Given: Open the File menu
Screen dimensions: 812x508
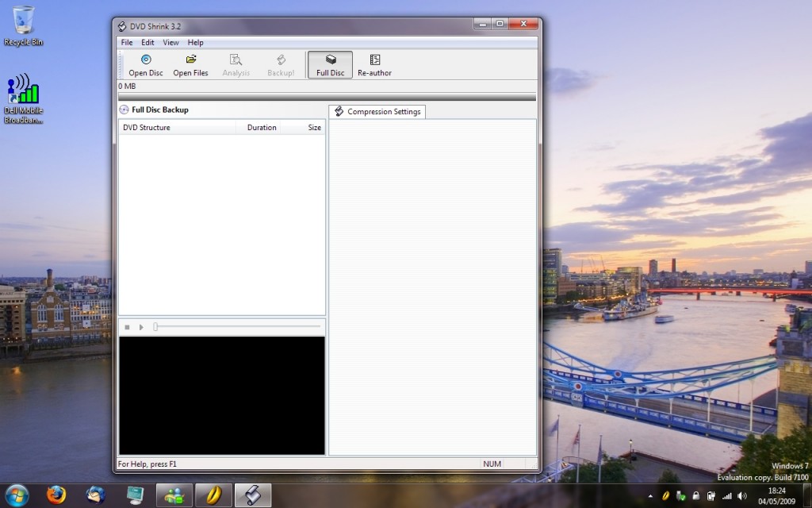Looking at the screenshot, I should coord(127,43).
